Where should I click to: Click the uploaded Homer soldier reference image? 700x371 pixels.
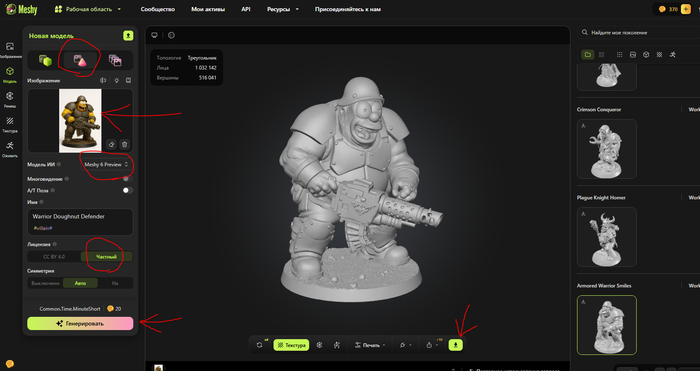[x=80, y=121]
